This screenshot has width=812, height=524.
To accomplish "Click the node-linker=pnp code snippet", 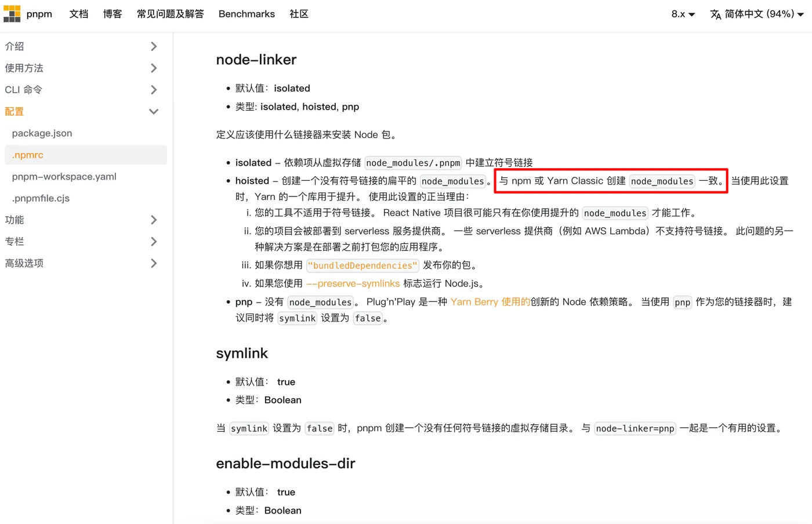I will (x=635, y=428).
